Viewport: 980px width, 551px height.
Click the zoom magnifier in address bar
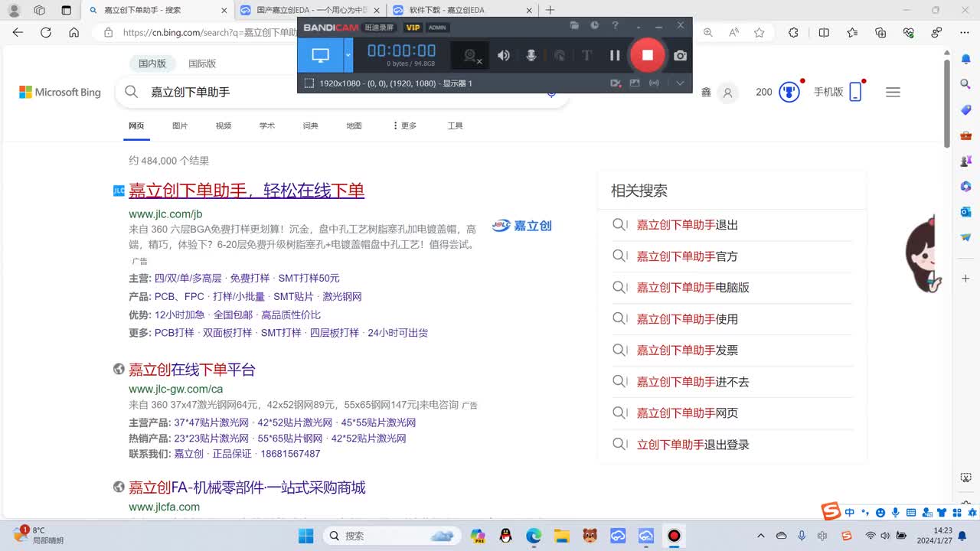click(x=708, y=33)
